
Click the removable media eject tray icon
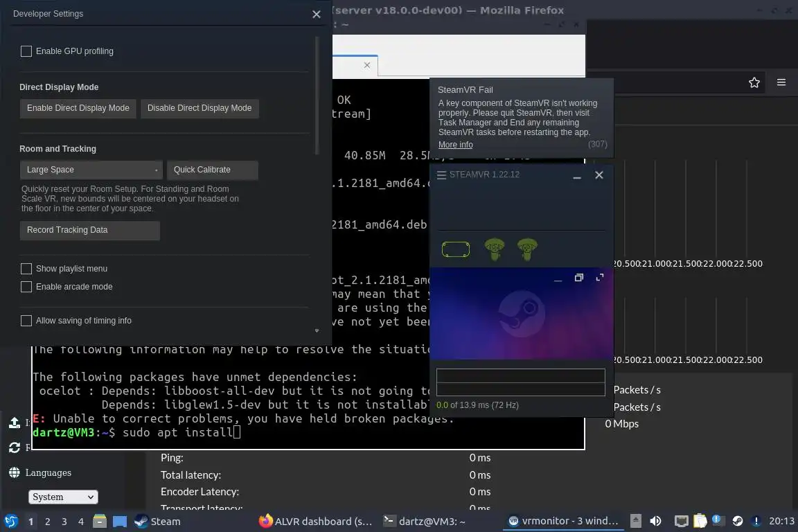coord(636,521)
